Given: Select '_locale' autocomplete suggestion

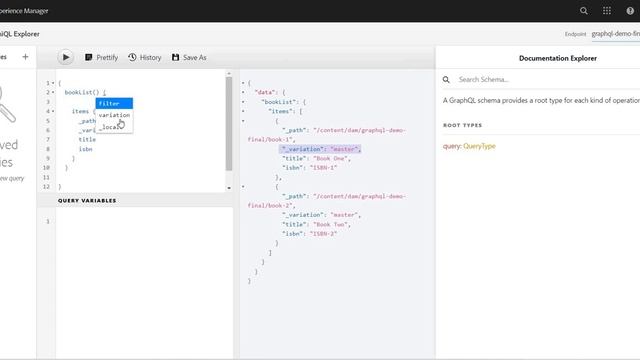Looking at the screenshot, I should click(114, 127).
